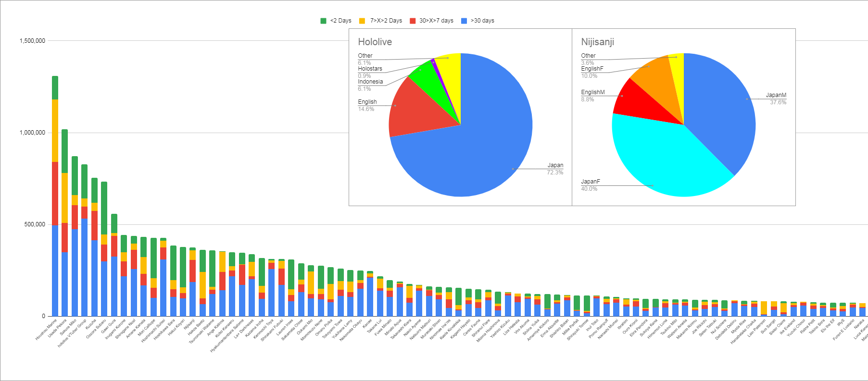
Task: Click the 'English' label of Hololive pie
Action: [367, 102]
